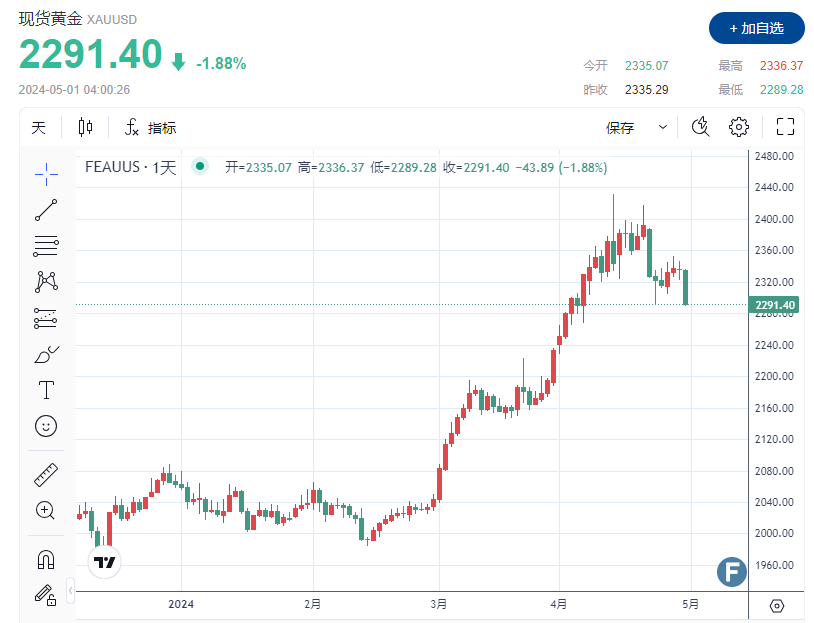Open the bar replay clock icon
This screenshot has height=623, width=814.
(700, 127)
